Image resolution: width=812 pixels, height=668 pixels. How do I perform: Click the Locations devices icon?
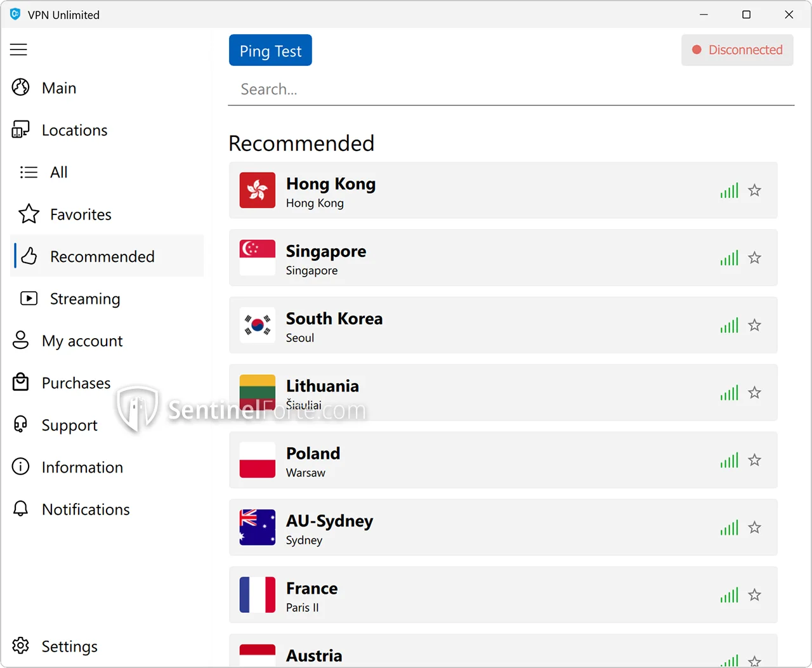[20, 129]
